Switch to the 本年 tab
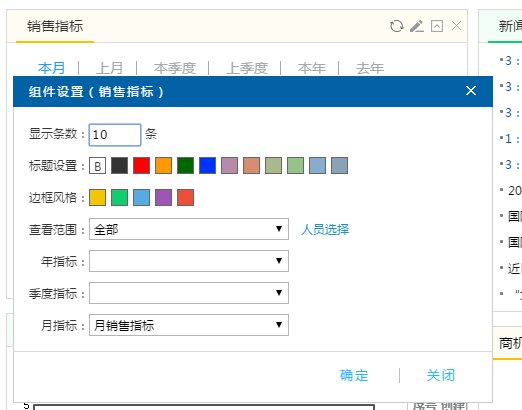Viewport: 522px width, 410px height. [x=312, y=68]
